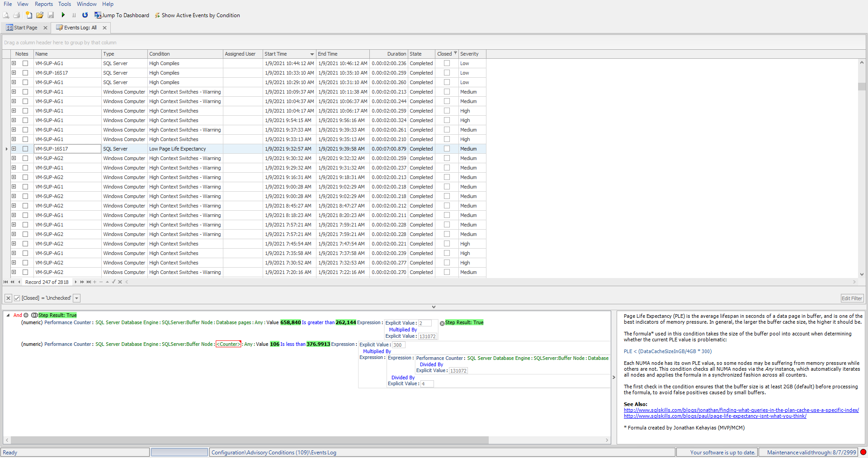Tick Notes checkbox of first VM-SUP-AG1 row

(25, 64)
